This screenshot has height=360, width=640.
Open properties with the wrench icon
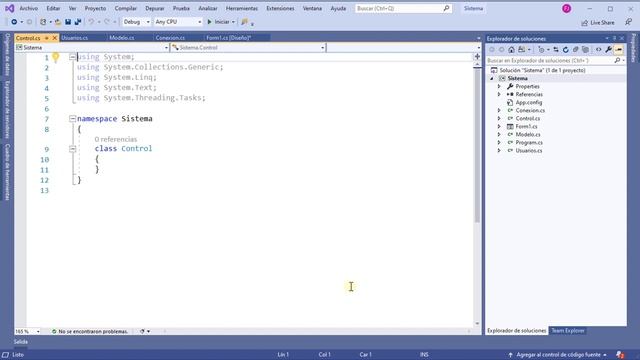(609, 50)
